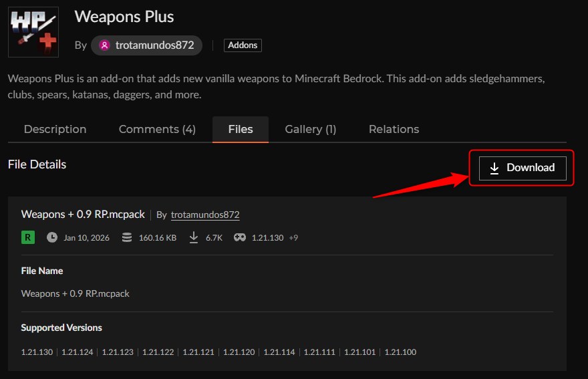
Task: Open the Relations tab
Action: [394, 129]
